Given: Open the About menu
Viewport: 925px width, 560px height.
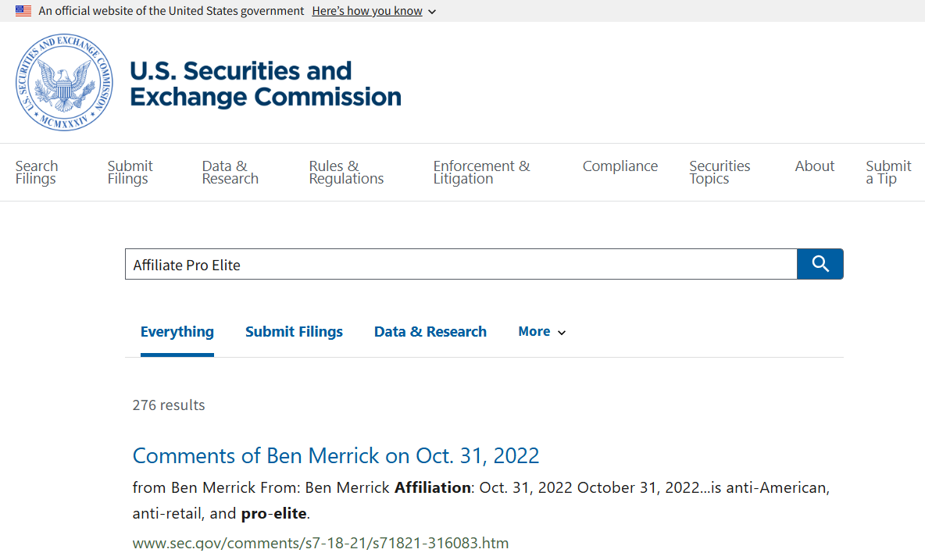Looking at the screenshot, I should (x=815, y=166).
